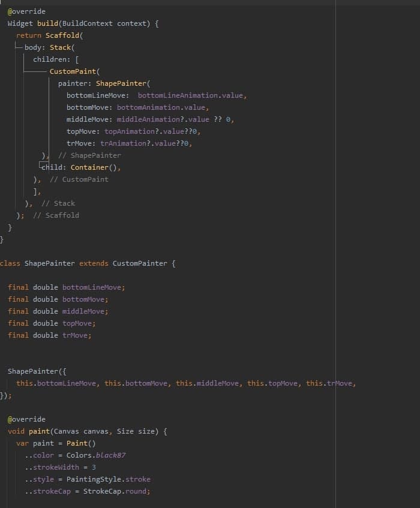Click the 'var' keyword

pyautogui.click(x=22, y=443)
